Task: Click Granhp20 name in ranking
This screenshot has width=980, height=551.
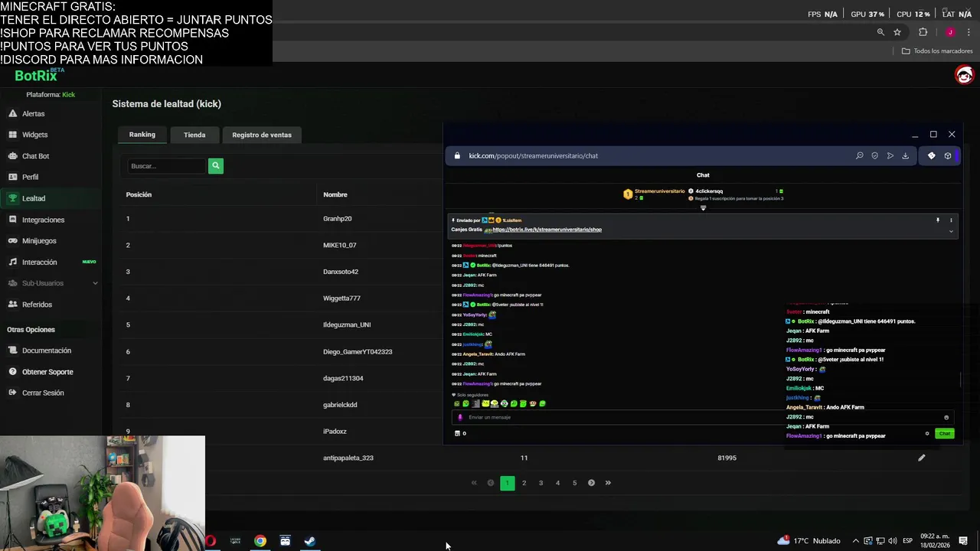Action: click(337, 219)
